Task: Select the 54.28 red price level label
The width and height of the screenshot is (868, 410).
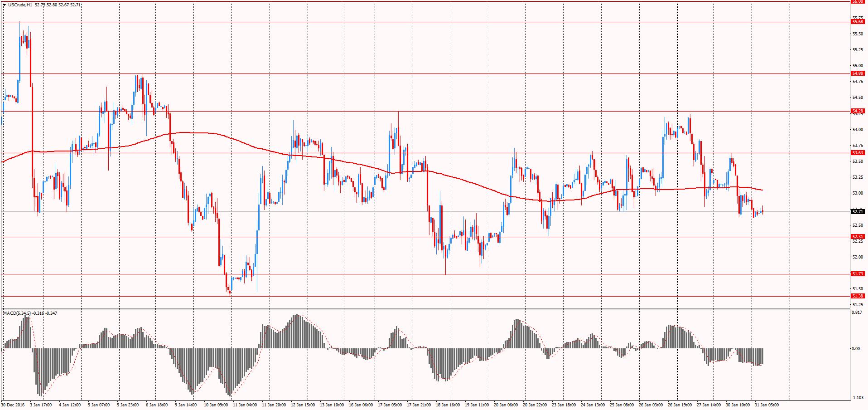Action: tap(857, 111)
